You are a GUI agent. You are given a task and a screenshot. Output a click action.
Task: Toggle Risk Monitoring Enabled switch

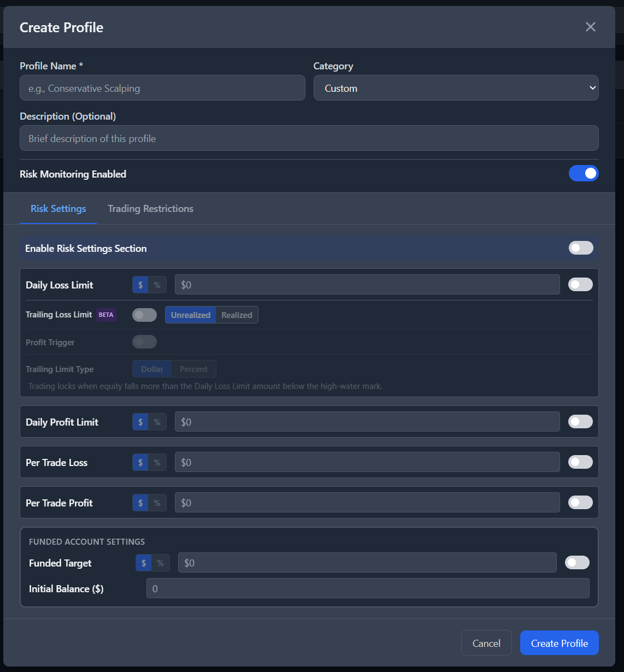584,173
